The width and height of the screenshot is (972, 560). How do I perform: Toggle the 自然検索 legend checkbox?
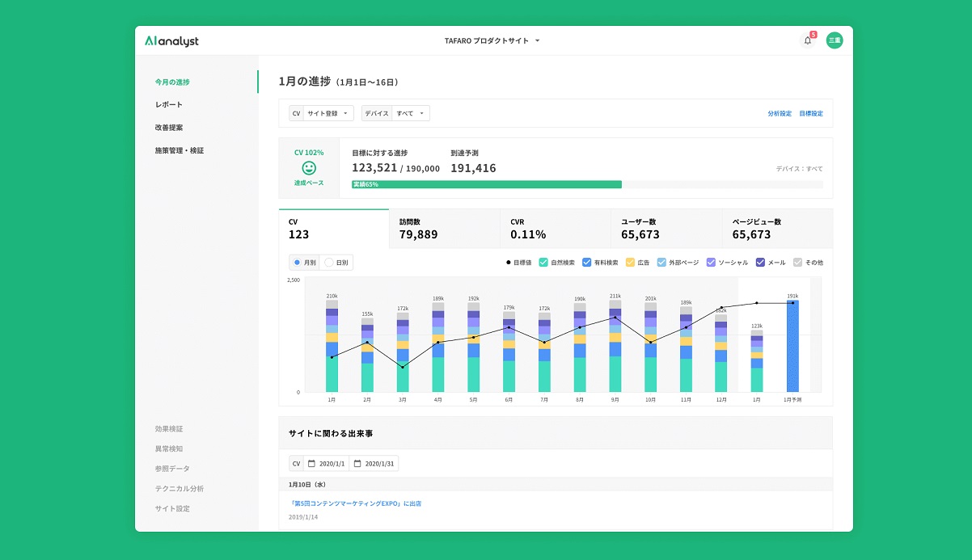pyautogui.click(x=543, y=263)
